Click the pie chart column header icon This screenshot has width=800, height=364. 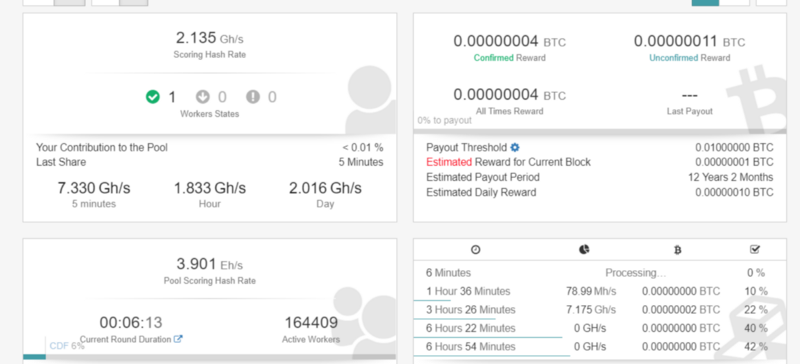click(x=584, y=250)
